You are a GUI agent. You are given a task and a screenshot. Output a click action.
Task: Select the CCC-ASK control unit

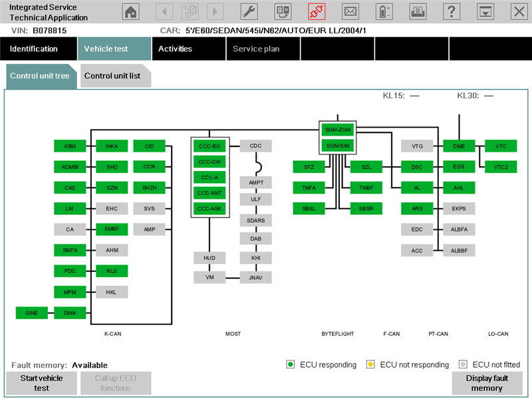pos(209,209)
